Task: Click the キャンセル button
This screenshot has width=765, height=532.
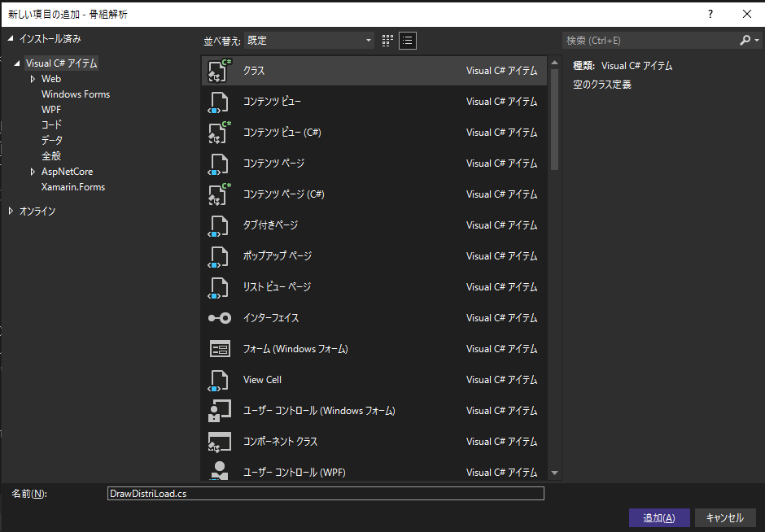Action: (x=725, y=518)
